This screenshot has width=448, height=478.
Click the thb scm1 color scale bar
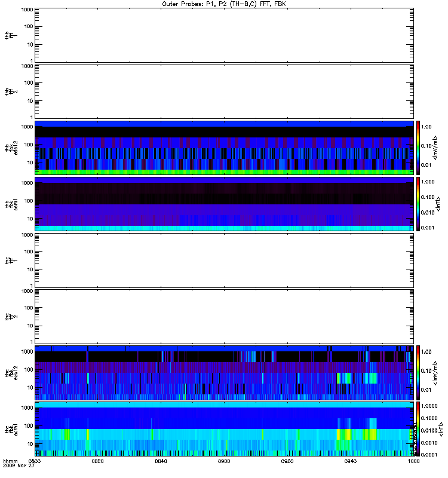pos(418,204)
